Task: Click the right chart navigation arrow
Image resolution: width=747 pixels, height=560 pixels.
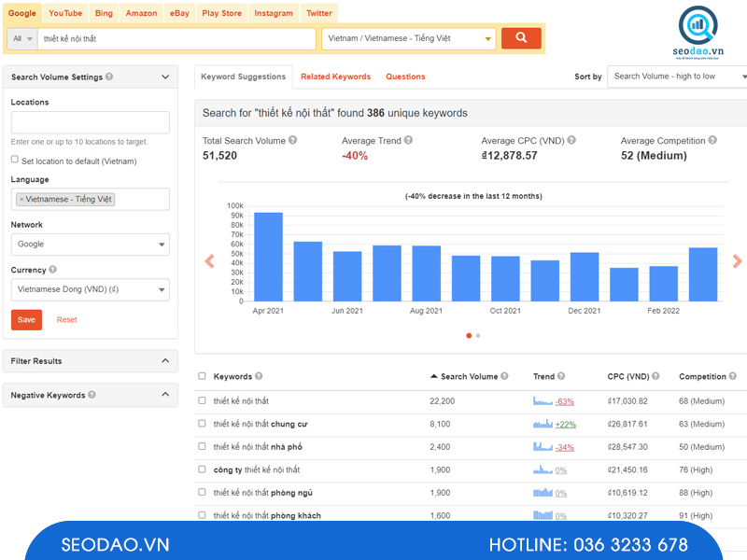Action: [737, 261]
